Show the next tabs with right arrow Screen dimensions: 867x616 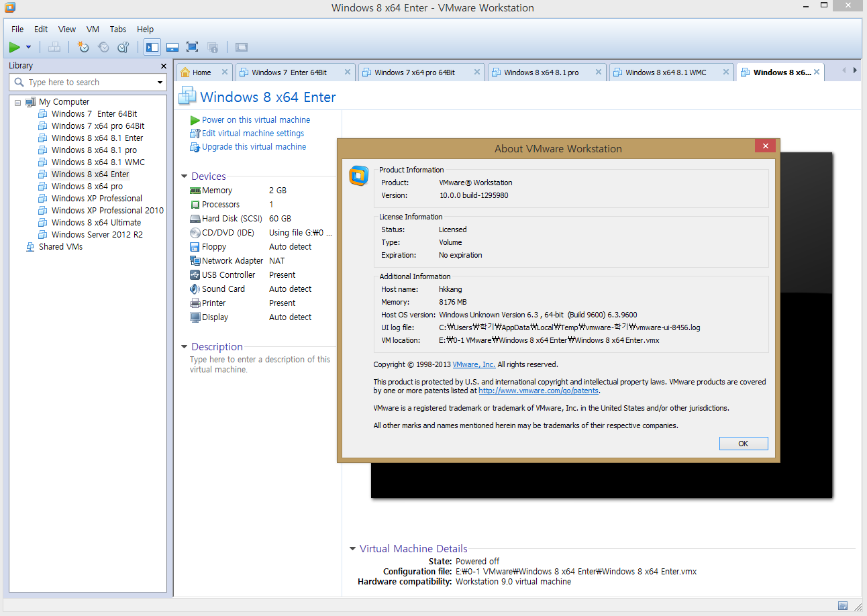pos(854,70)
